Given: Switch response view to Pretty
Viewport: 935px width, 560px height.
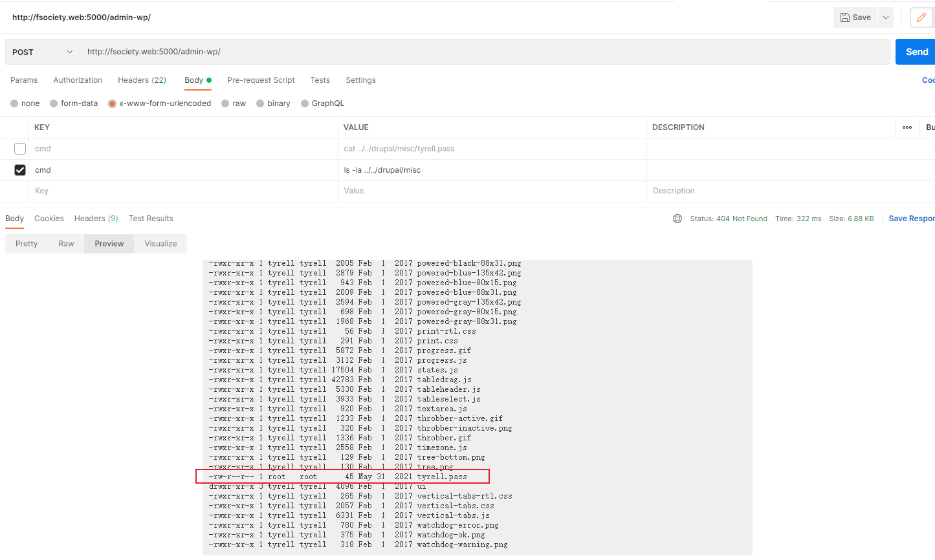Looking at the screenshot, I should click(27, 244).
